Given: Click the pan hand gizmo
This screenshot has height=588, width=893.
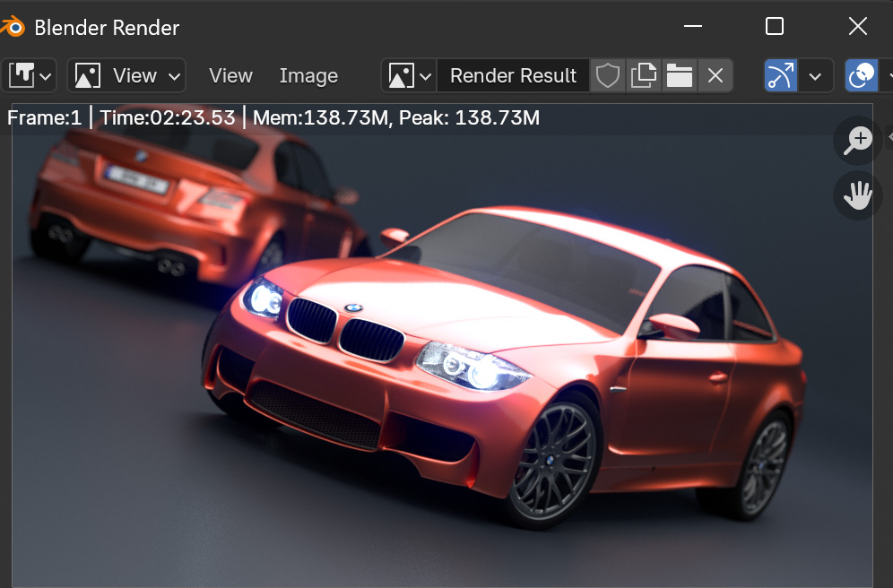Looking at the screenshot, I should [x=858, y=195].
